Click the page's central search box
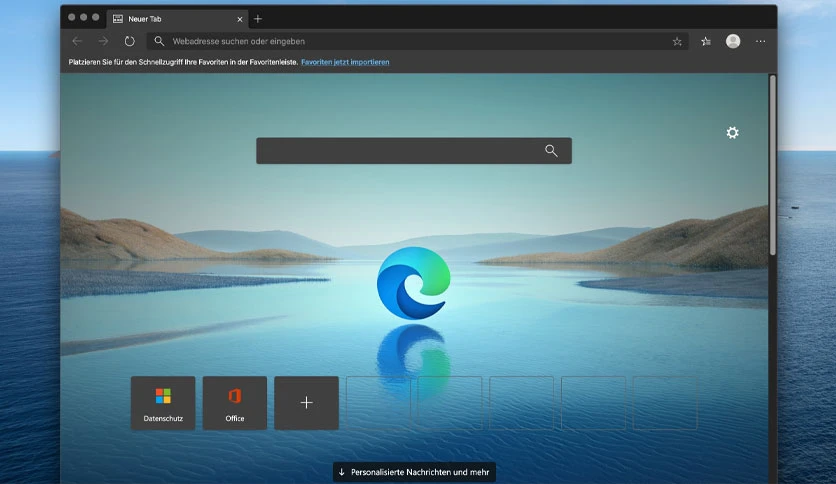 [x=414, y=151]
